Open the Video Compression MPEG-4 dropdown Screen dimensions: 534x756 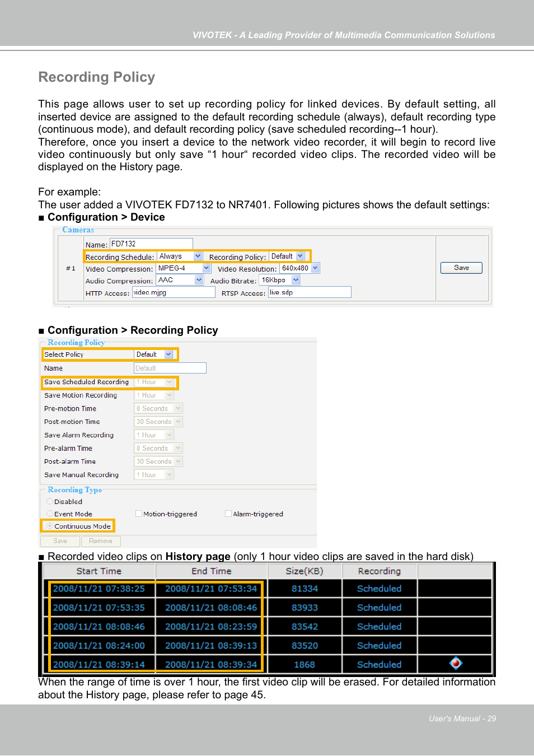(x=183, y=268)
